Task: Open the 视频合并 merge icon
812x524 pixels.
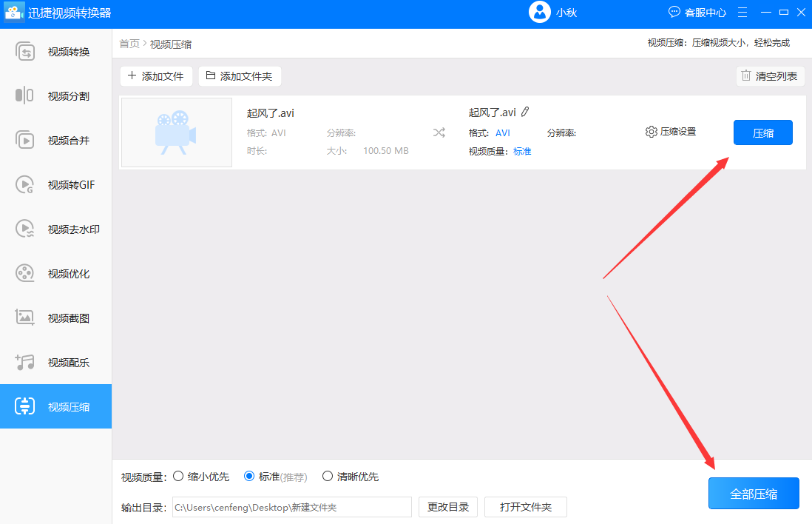Action: [25, 141]
